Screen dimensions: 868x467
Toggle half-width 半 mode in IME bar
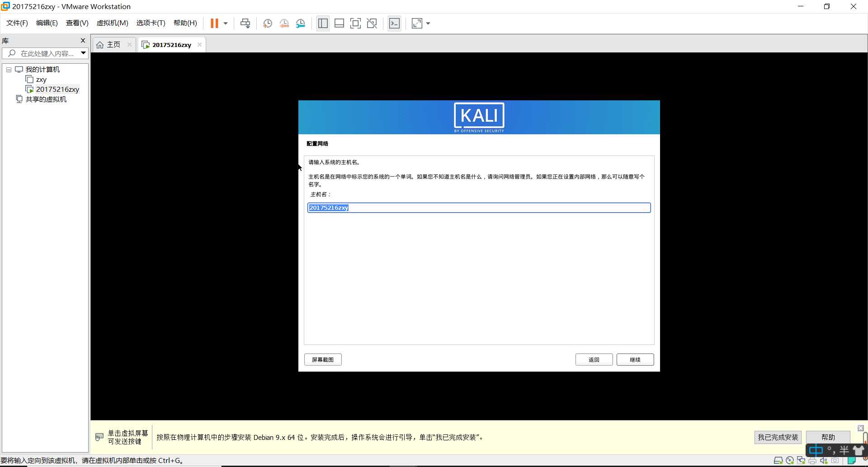844,450
